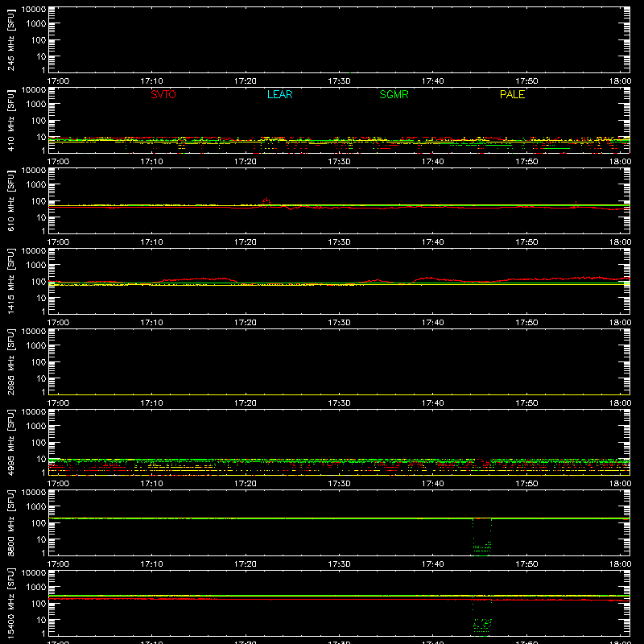Click the 10000 tick label on 15400 MHz panel
The width and height of the screenshot is (644, 644).
tap(34, 573)
